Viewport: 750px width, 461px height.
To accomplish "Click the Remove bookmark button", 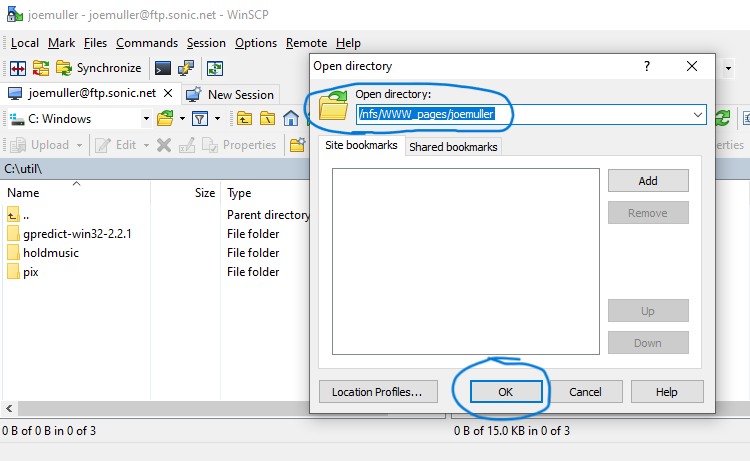I will click(648, 213).
